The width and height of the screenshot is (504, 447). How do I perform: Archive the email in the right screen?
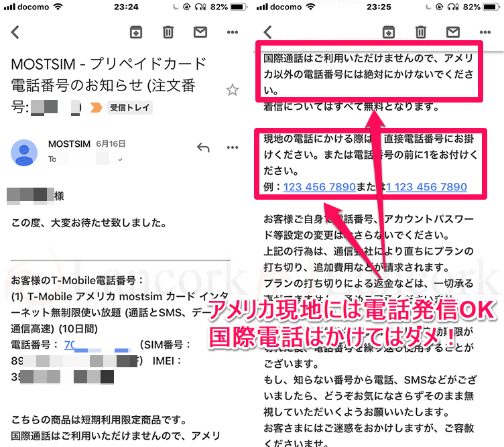click(389, 32)
